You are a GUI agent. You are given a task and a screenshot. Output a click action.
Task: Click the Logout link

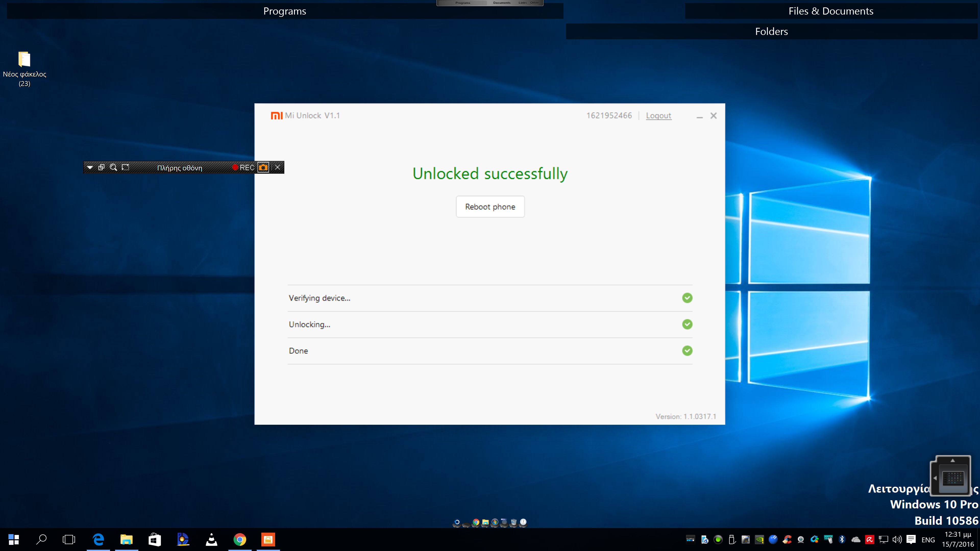[x=658, y=116]
